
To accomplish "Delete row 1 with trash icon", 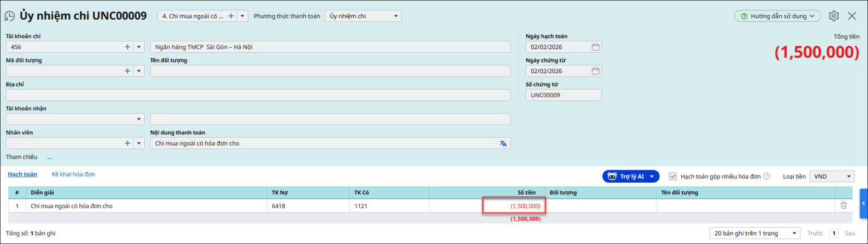I will click(844, 205).
